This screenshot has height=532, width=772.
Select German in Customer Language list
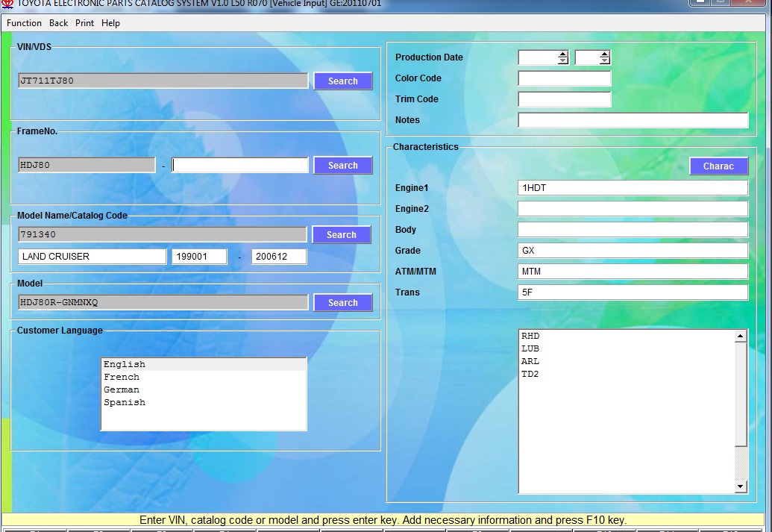(204, 390)
